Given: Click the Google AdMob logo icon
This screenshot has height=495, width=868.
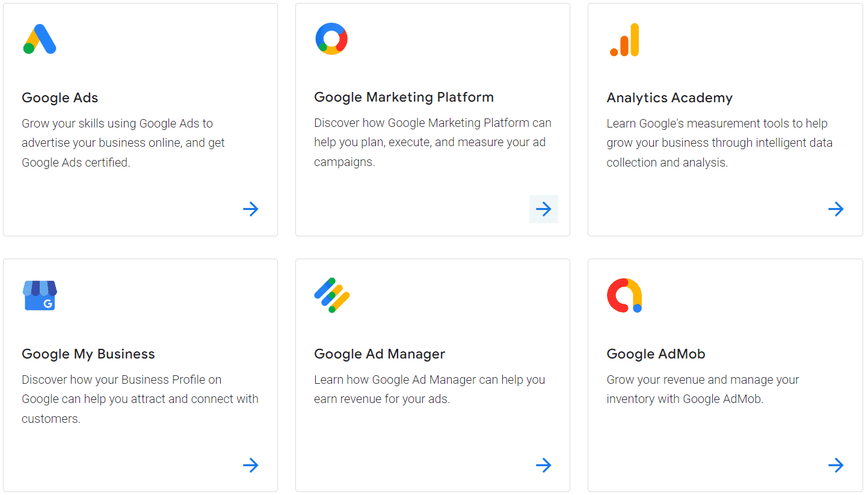Looking at the screenshot, I should point(624,295).
